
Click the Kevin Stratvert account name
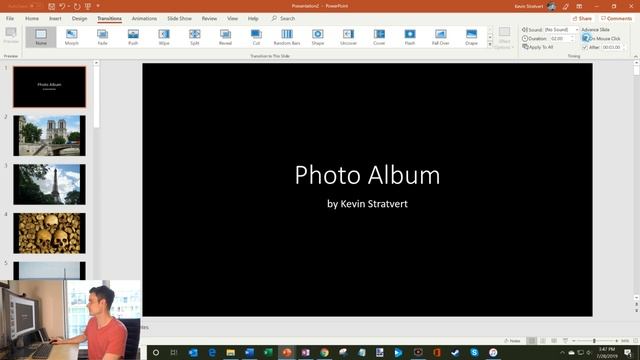coord(529,6)
